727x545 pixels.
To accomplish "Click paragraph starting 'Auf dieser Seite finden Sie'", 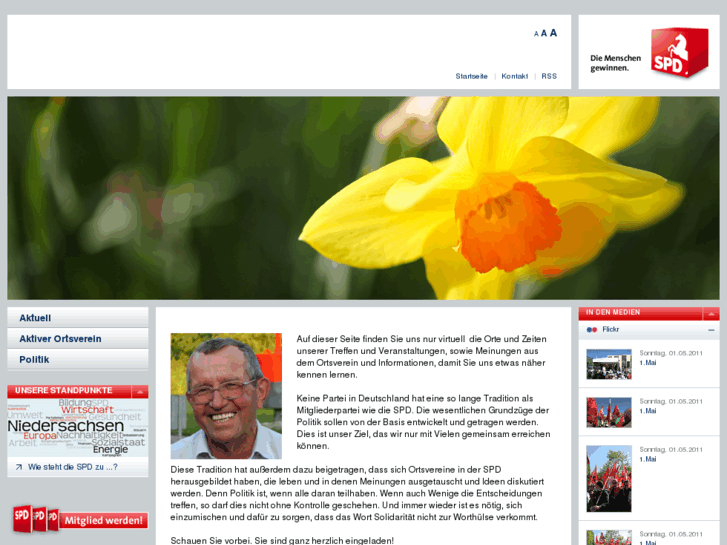I will tap(421, 357).
